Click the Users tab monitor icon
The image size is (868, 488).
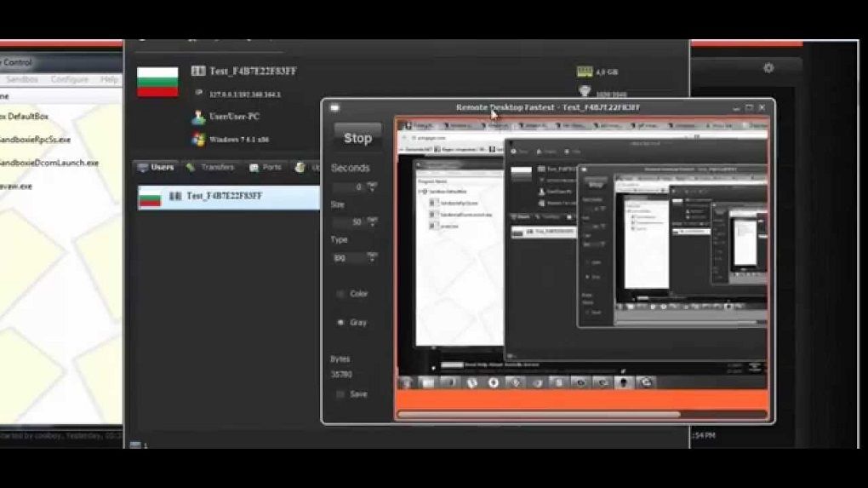point(143,167)
